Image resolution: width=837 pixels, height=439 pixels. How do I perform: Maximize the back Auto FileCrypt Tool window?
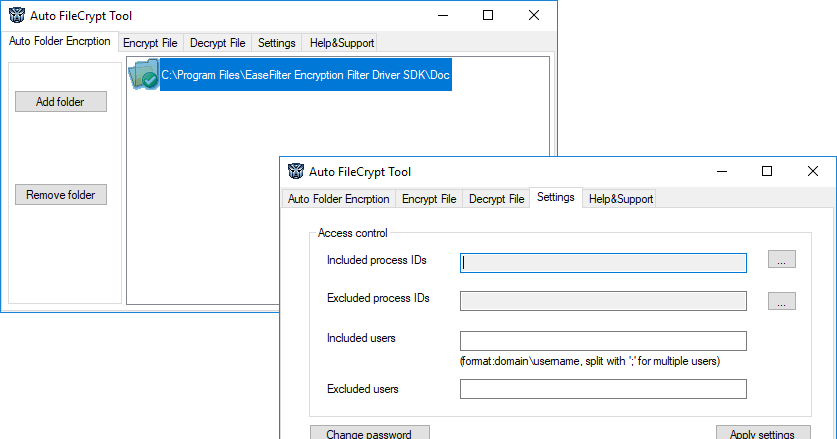[x=488, y=15]
